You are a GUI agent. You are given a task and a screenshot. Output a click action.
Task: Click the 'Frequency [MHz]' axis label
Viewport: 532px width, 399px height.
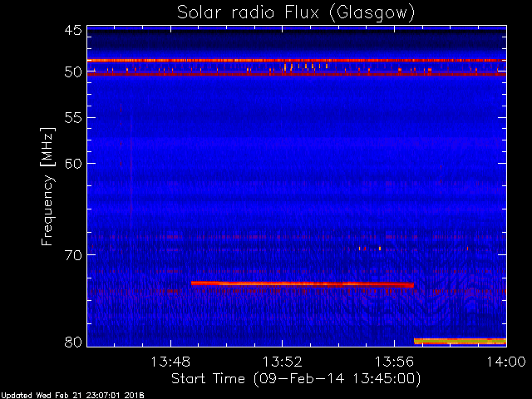click(x=47, y=186)
